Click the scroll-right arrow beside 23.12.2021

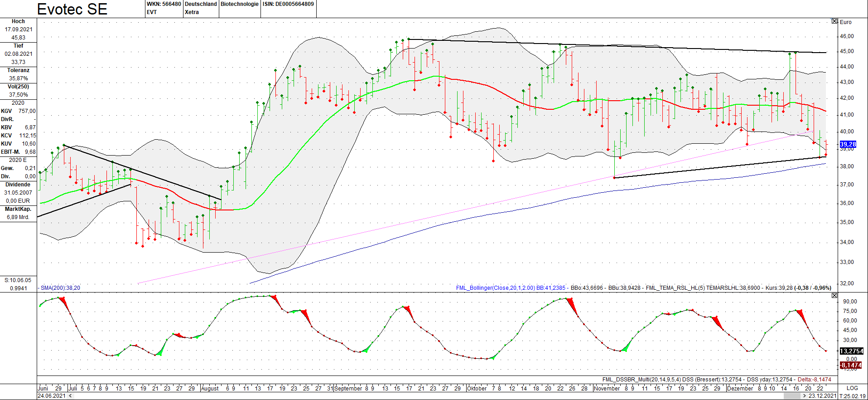coord(804,396)
